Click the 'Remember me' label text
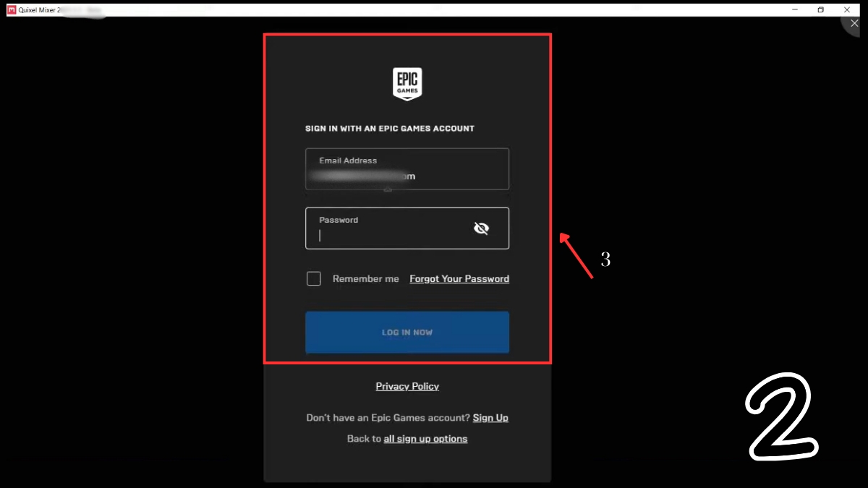868x488 pixels. click(366, 278)
